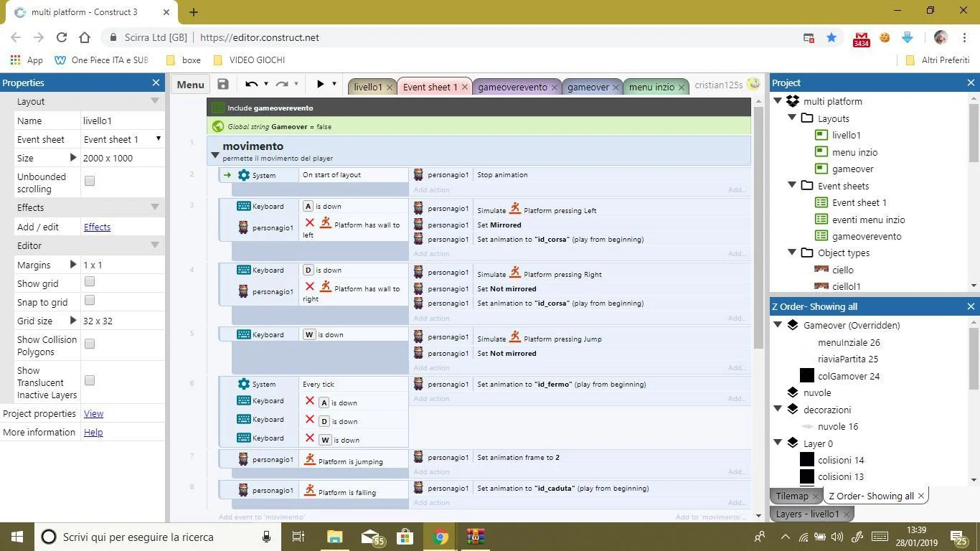
Task: Redo the last undone action
Action: [x=282, y=84]
